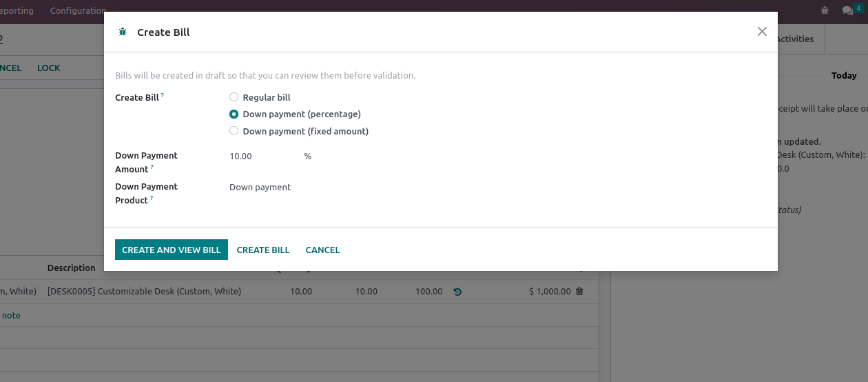
Task: Delete order line with the trash icon
Action: tap(579, 292)
